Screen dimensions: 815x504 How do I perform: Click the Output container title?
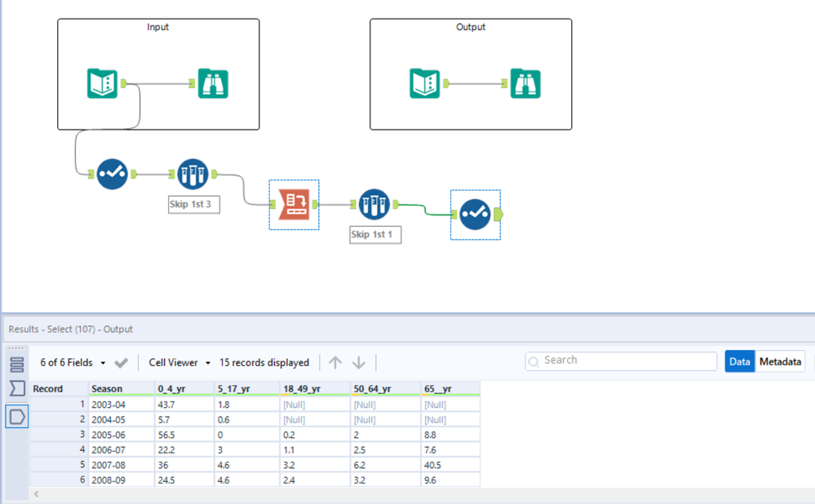471,27
